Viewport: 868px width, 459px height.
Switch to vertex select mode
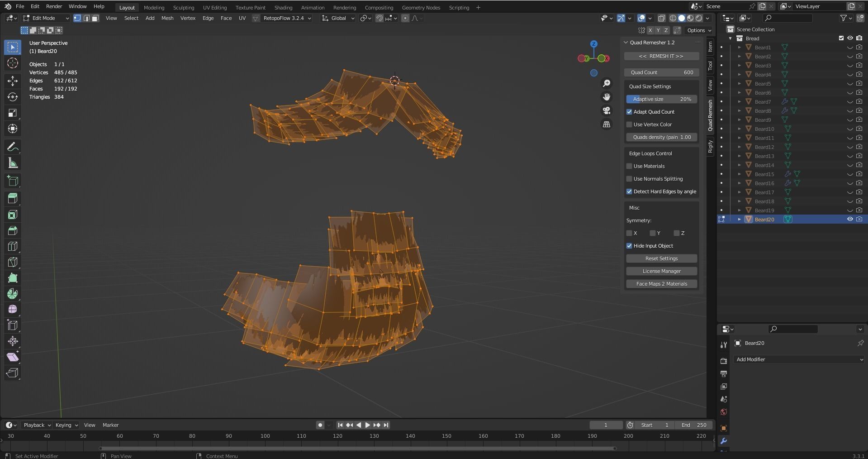77,18
